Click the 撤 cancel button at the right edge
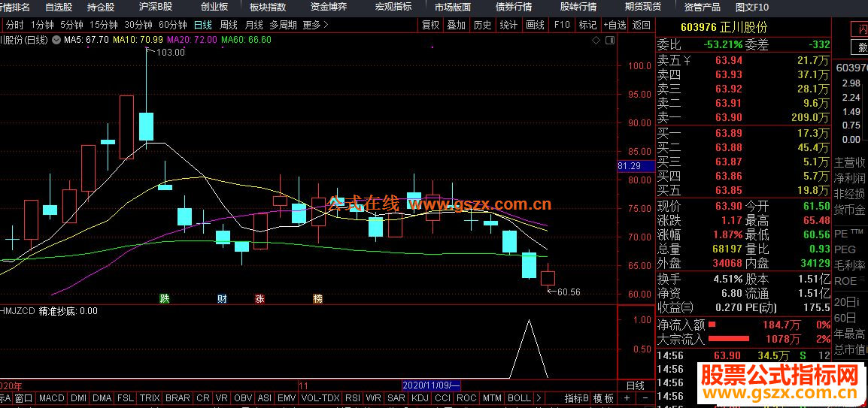Viewport: 868px width, 408px height. [x=860, y=47]
